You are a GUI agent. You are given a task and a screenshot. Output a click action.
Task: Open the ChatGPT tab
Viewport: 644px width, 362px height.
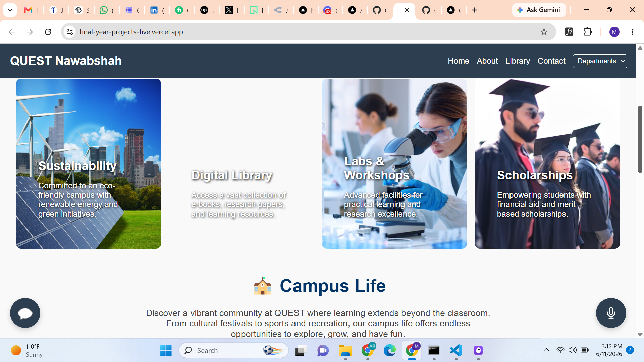point(82,10)
